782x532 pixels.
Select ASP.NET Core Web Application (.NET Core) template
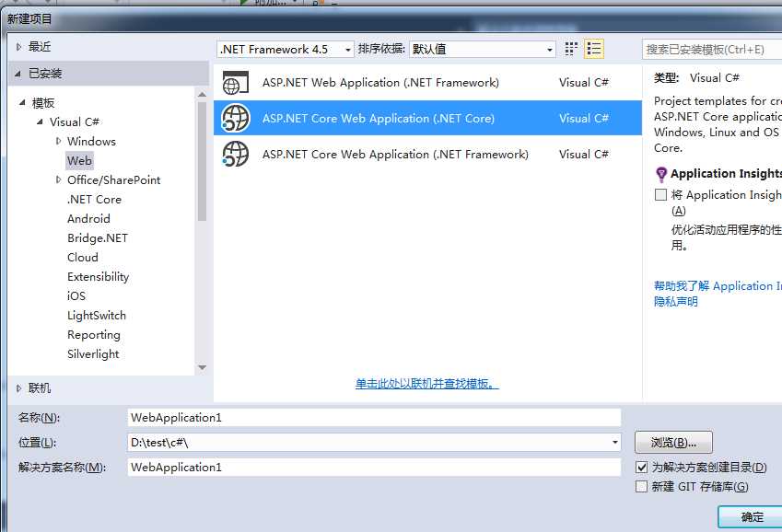(427, 118)
